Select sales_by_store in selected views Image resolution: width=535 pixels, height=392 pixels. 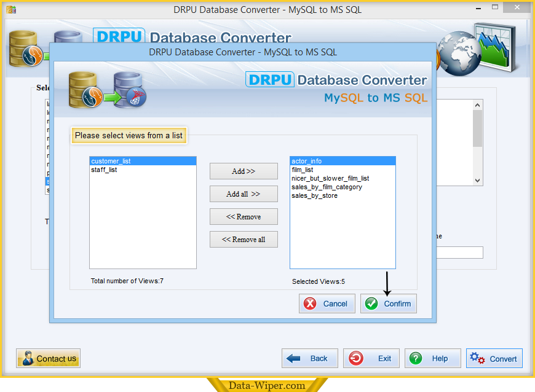coord(314,195)
